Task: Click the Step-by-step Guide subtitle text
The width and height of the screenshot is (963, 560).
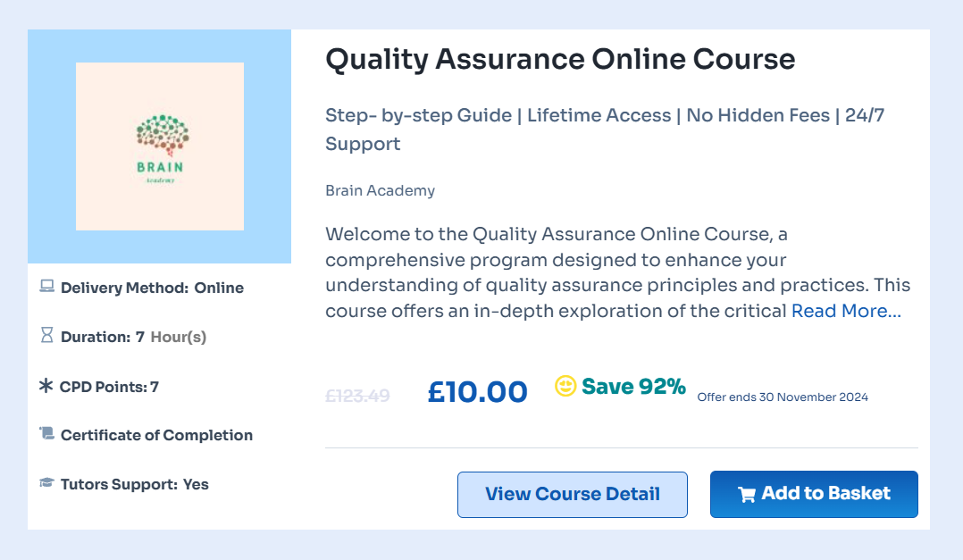Action: click(418, 115)
